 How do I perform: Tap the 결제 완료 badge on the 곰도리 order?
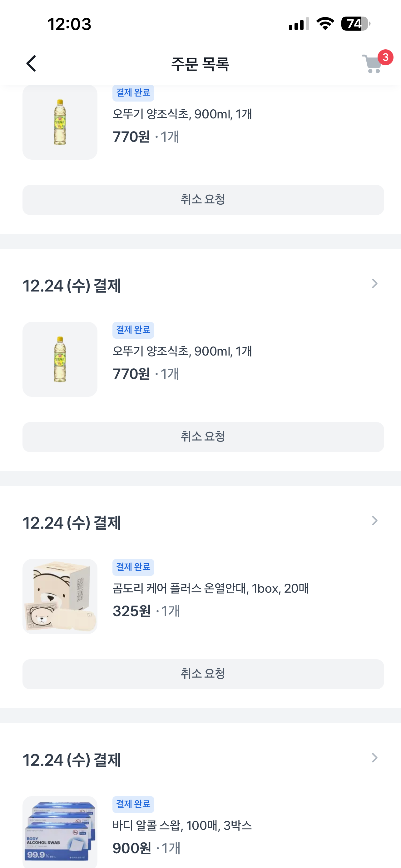pos(133,567)
